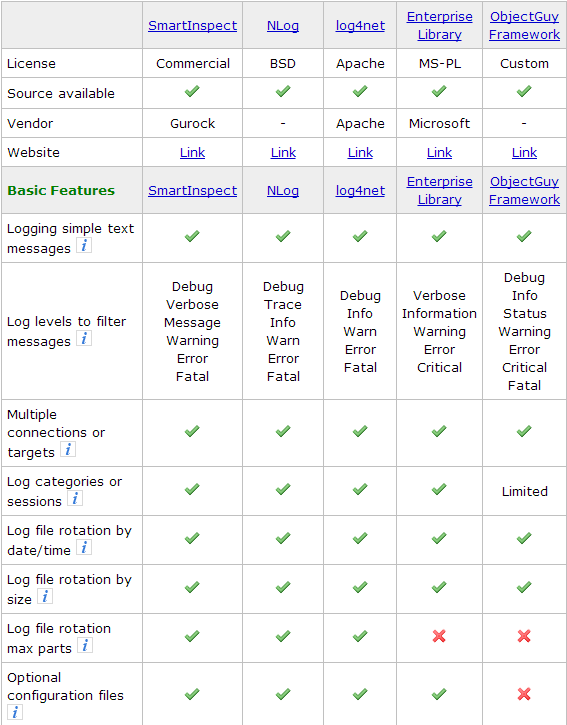
Task: Click info icon for Log file rotation by size
Action: (x=45, y=596)
